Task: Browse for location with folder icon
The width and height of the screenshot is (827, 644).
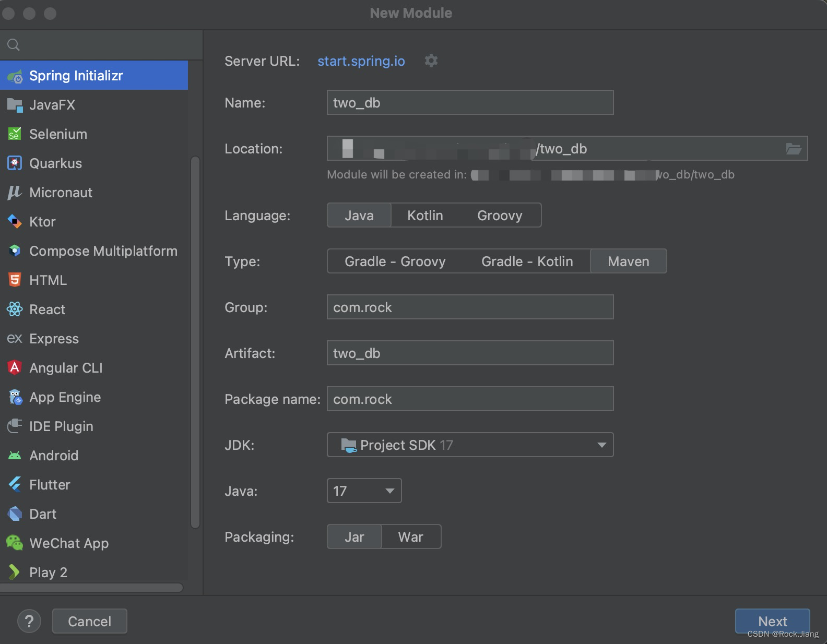Action: click(794, 149)
